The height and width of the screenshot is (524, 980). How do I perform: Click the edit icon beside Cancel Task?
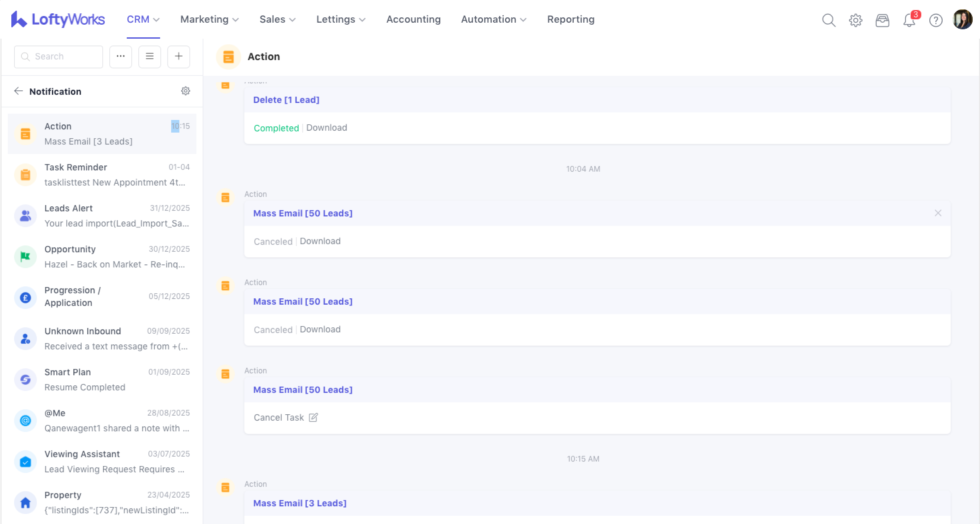pyautogui.click(x=313, y=417)
